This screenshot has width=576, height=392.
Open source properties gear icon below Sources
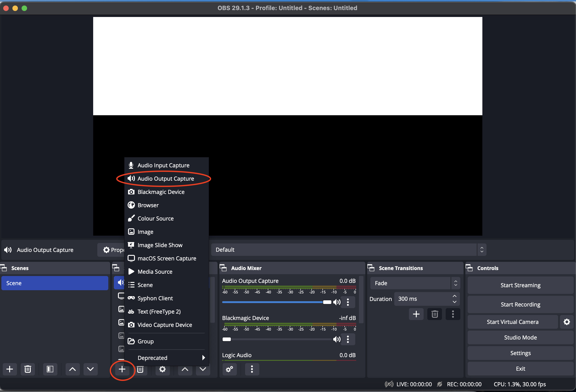(162, 369)
